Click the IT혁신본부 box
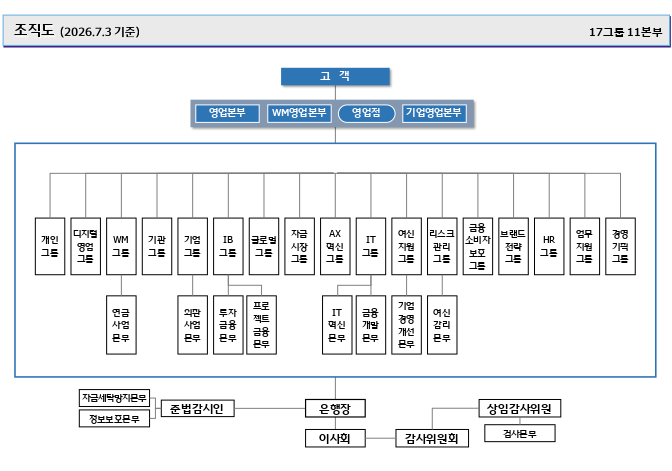The width and height of the screenshot is (672, 471). click(x=337, y=325)
